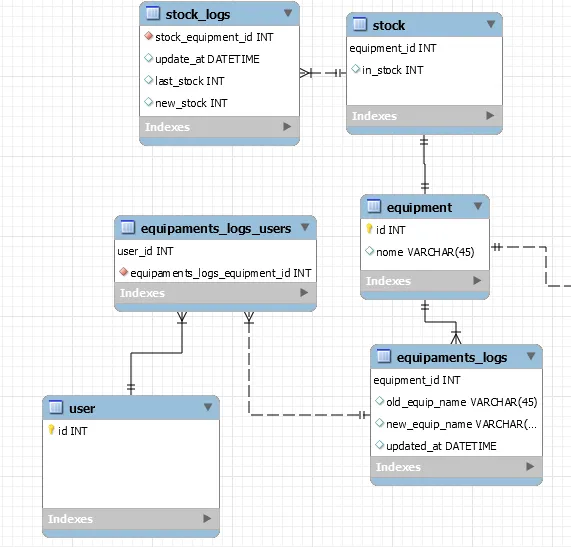Expand Indexes section of stock table
The width and height of the screenshot is (571, 547).
490,115
